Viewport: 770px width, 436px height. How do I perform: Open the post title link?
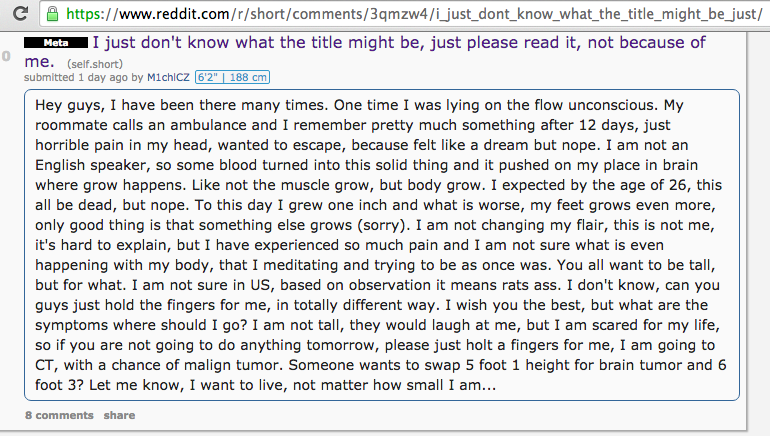(x=364, y=52)
